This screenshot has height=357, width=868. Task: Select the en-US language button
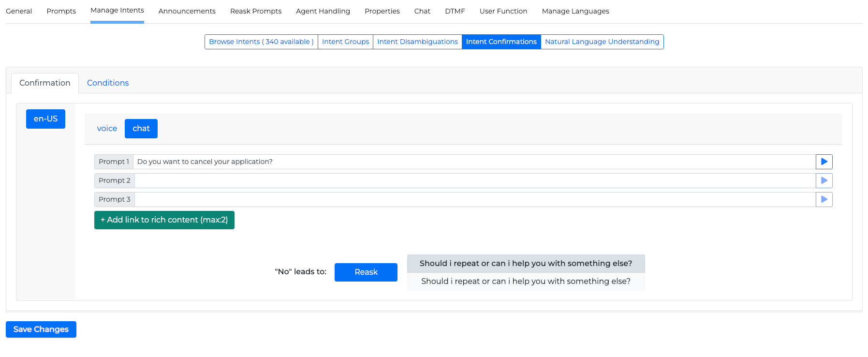coord(45,119)
